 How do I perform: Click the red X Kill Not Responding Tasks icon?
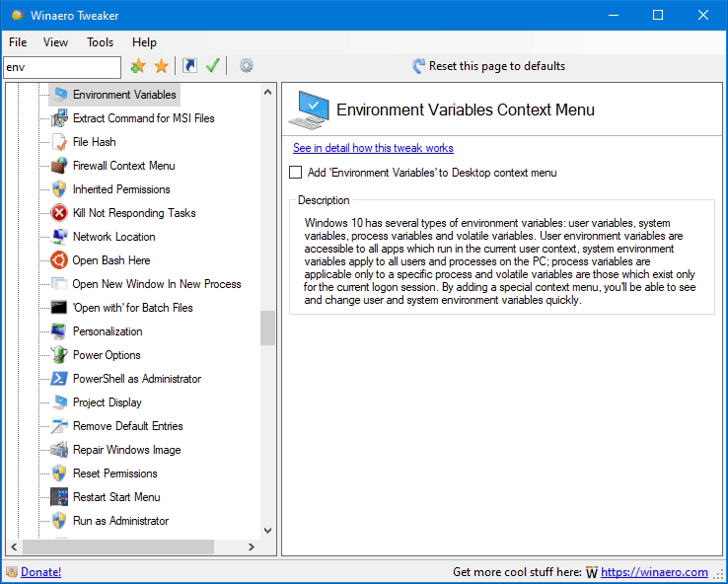(x=59, y=213)
